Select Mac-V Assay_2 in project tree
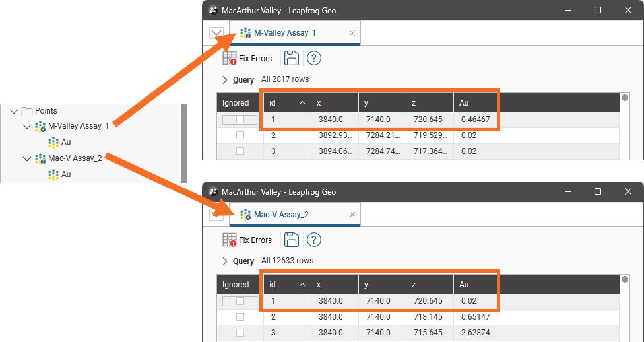Image resolution: width=644 pixels, height=342 pixels. [x=75, y=158]
